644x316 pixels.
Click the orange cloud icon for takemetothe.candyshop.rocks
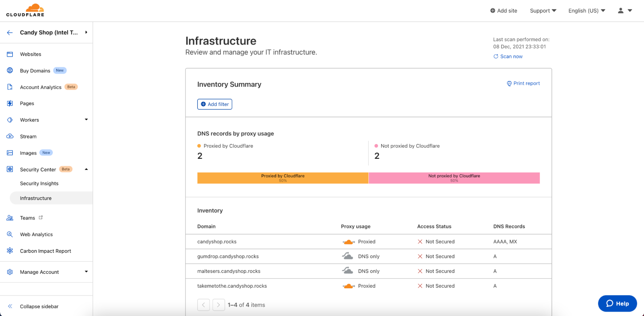[349, 286]
